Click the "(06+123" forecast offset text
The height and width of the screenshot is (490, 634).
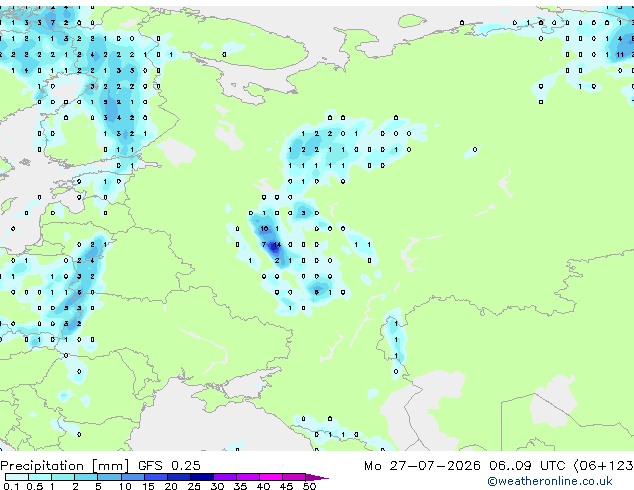[x=603, y=466]
